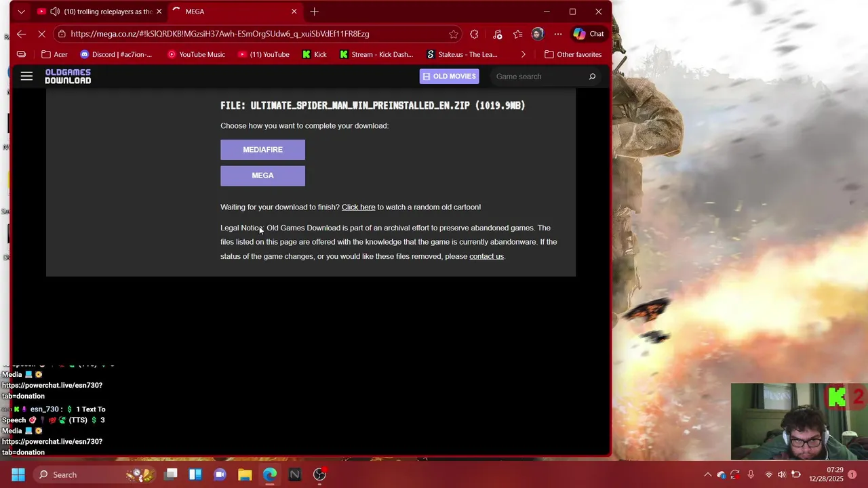Switch to Microsoft Edge on the taskbar
868x488 pixels.
(x=270, y=474)
